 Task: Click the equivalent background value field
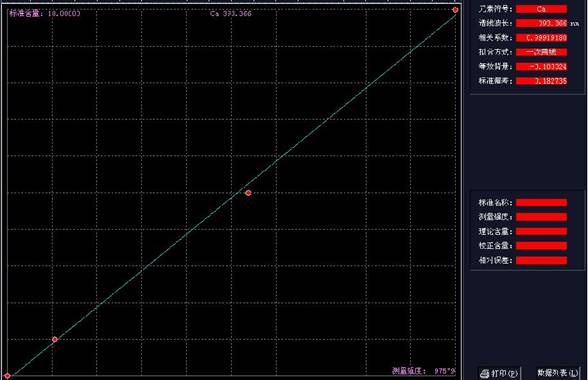tap(541, 67)
